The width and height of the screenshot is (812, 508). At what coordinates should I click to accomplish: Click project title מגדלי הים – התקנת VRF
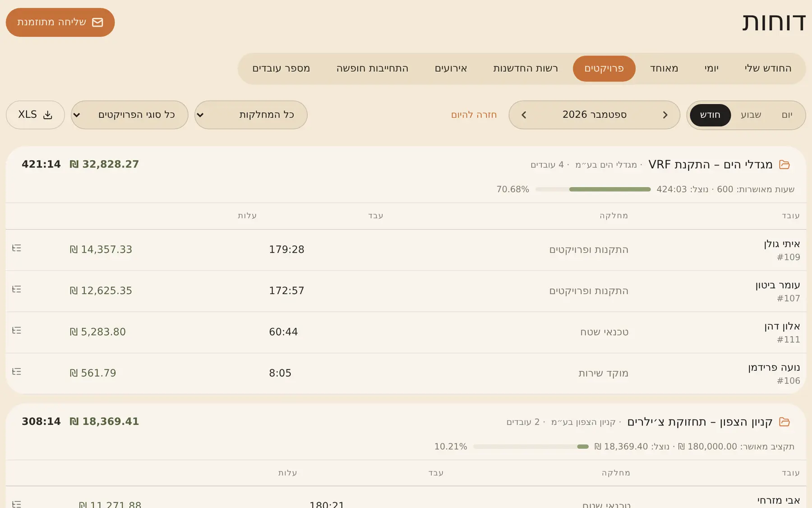[x=710, y=165]
